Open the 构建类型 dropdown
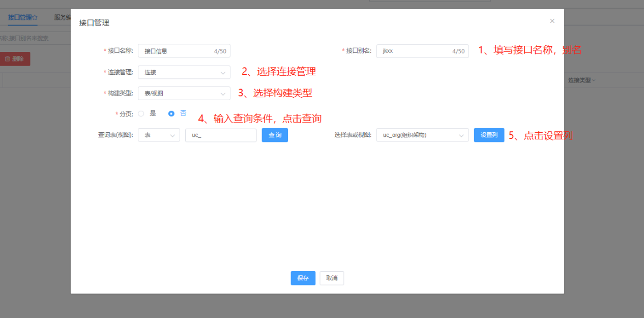Image resolution: width=644 pixels, height=318 pixels. [x=184, y=93]
